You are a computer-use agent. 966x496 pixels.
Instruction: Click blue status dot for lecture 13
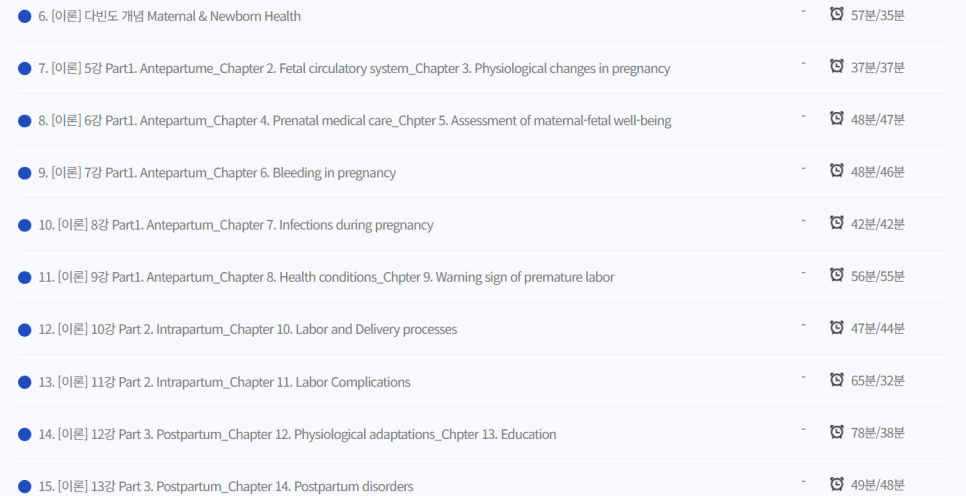25,382
